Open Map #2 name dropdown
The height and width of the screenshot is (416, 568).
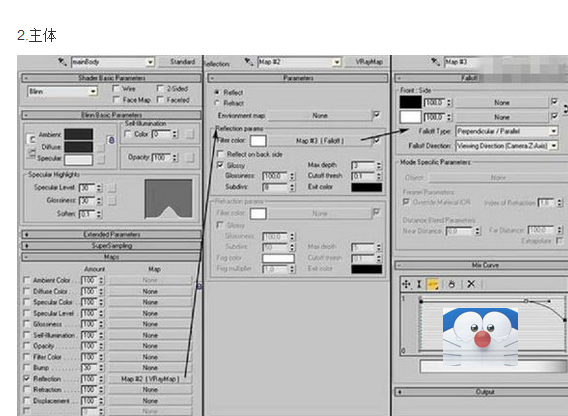pos(337,62)
